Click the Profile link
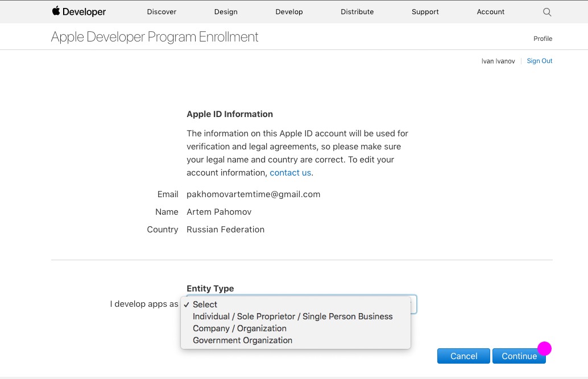Viewport: 588px width, 379px height. (x=543, y=39)
